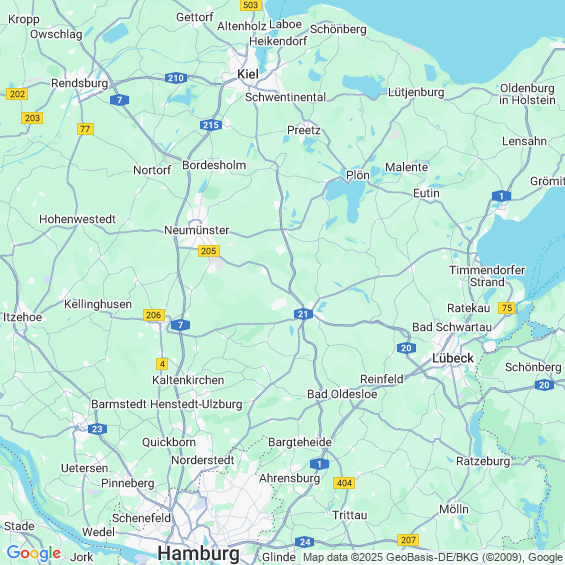Open the Google logo link

pos(34,553)
